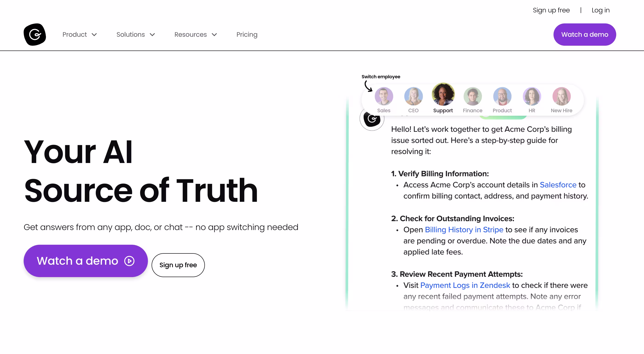Click the Guru bot icon in chat
Screen dimensions: 644x354
(372, 119)
